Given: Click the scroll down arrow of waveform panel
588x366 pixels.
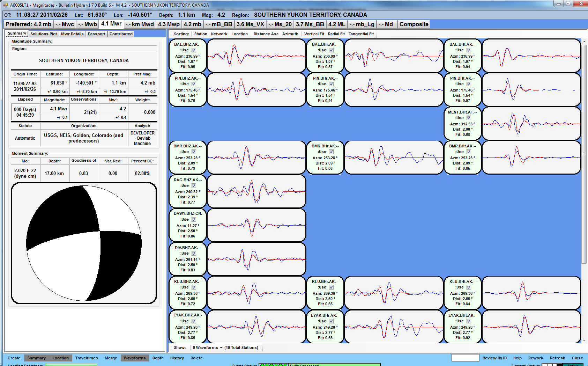Looking at the screenshot, I should [584, 340].
